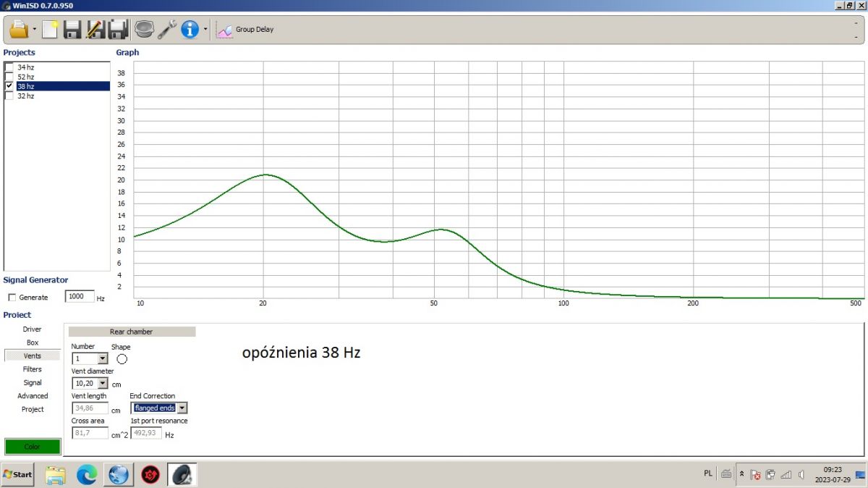Select the 52 hz project row
This screenshot has height=488, width=868.
pyautogui.click(x=62, y=77)
